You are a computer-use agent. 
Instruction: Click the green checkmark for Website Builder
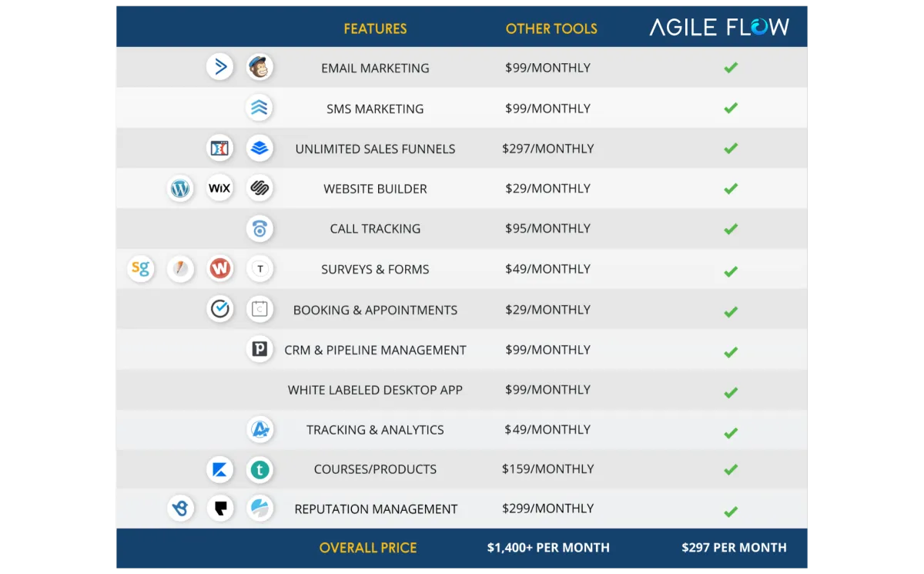[731, 189]
